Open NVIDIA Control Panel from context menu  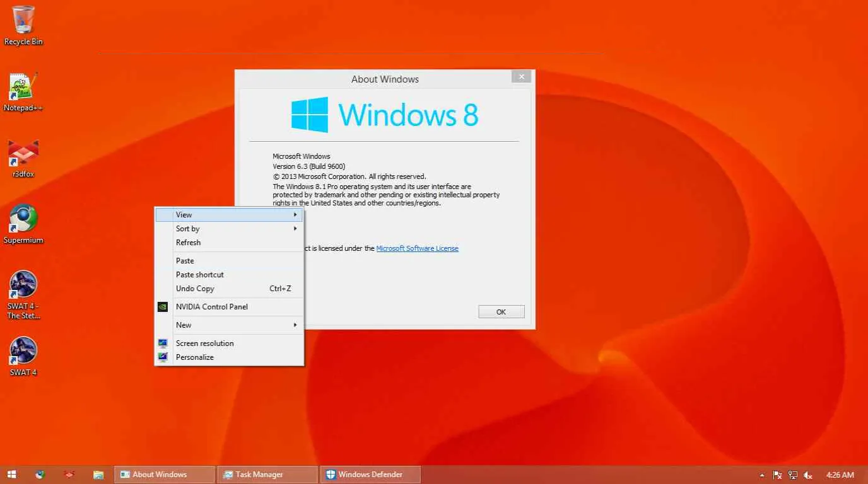[230, 307]
